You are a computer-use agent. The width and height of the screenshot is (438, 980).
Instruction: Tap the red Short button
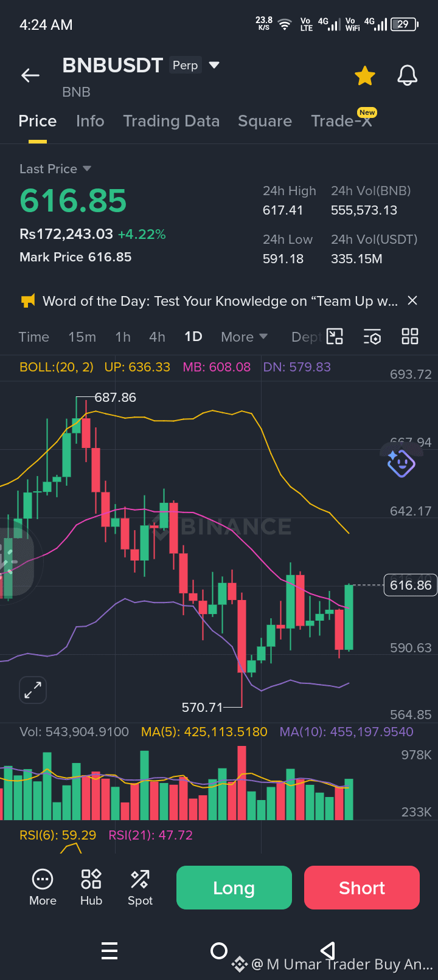(362, 888)
